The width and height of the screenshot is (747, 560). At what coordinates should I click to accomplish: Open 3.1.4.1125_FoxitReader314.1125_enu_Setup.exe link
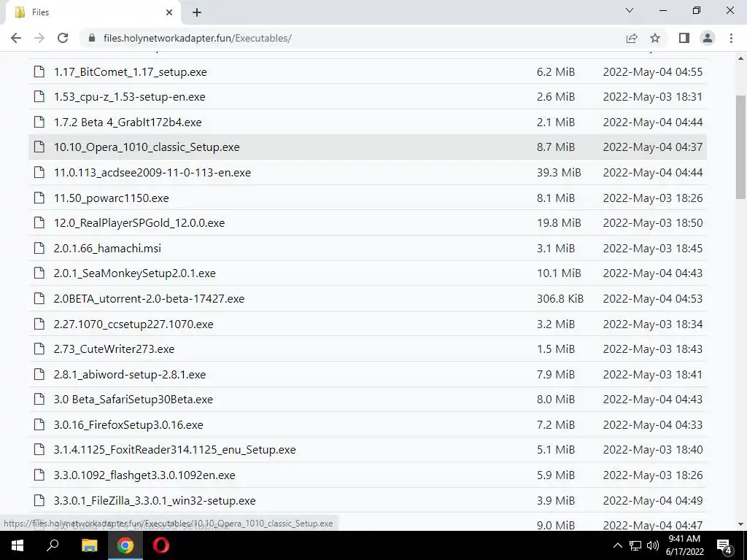point(175,450)
